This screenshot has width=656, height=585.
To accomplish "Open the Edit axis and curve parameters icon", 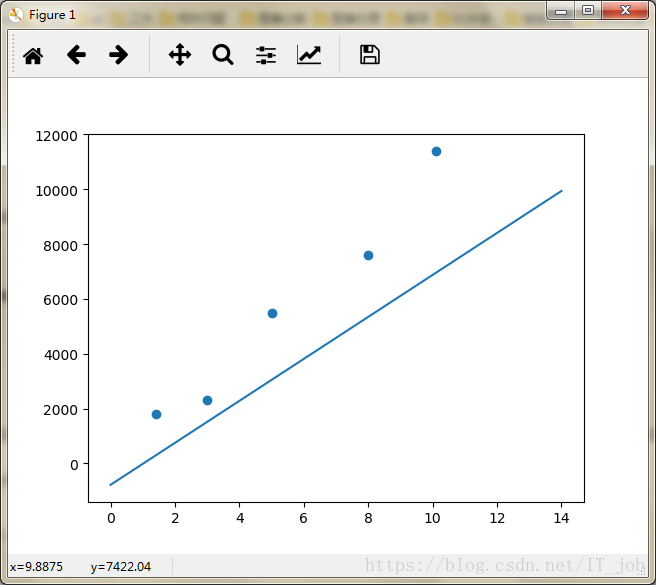I will [309, 55].
